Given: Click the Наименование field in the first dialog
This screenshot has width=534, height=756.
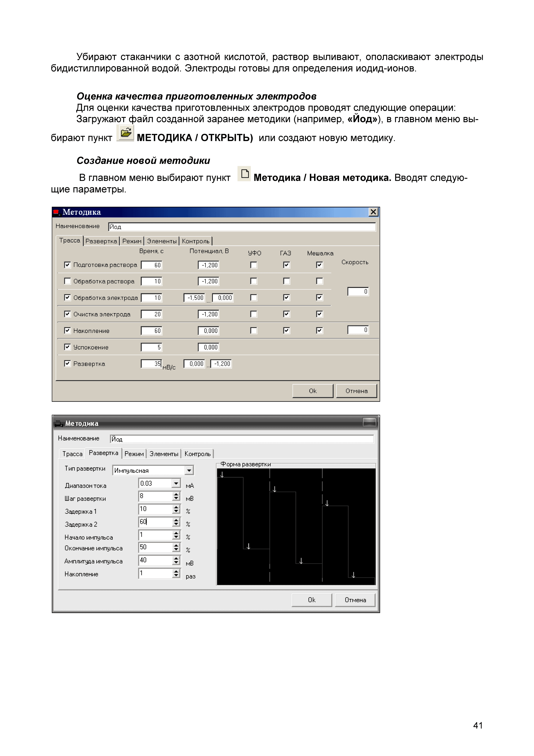Looking at the screenshot, I should point(242,227).
